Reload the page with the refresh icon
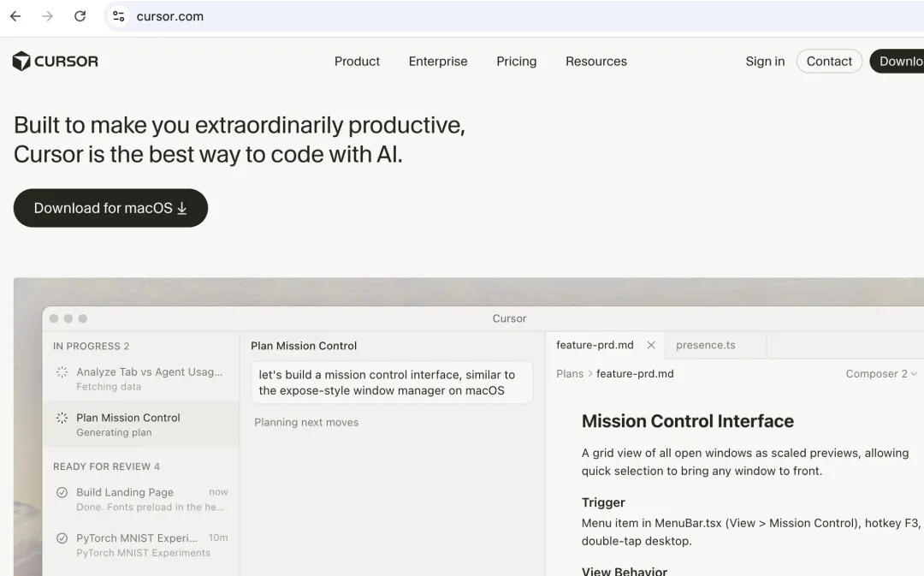The image size is (924, 576). [x=80, y=16]
